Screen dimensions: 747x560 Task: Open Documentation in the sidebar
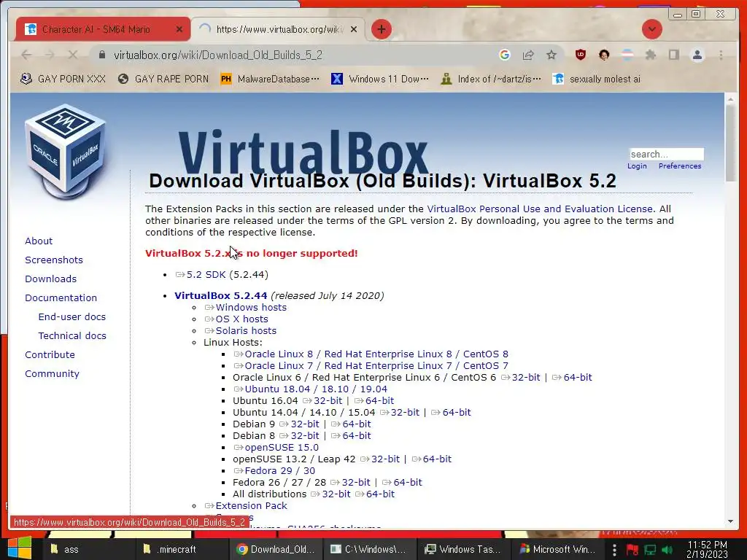coord(61,298)
